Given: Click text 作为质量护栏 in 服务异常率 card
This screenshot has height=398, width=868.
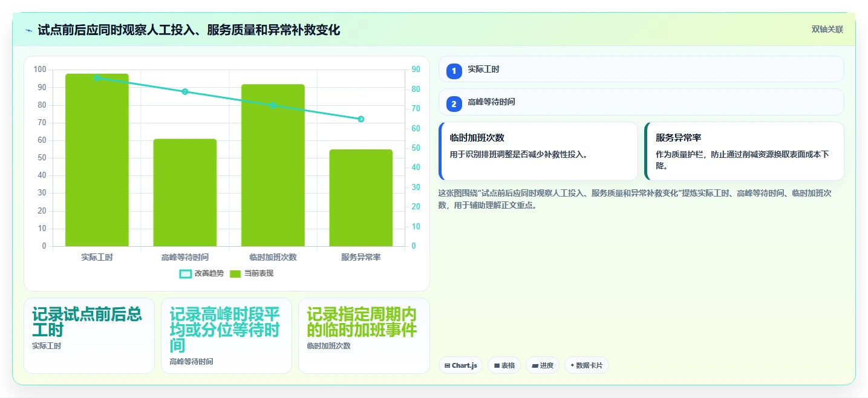Looking at the screenshot, I should (x=742, y=160).
